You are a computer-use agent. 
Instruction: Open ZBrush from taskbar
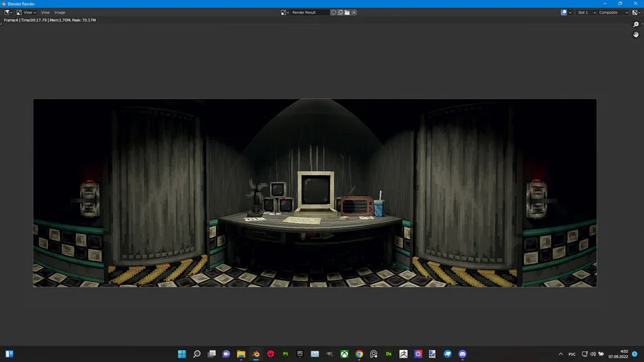click(404, 354)
